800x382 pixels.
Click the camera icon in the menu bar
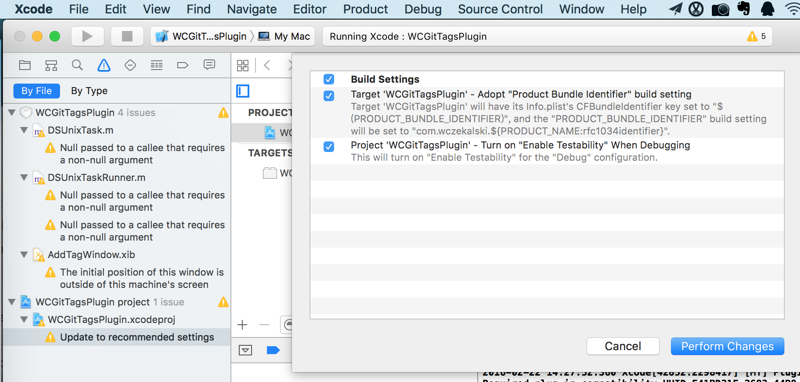720,9
